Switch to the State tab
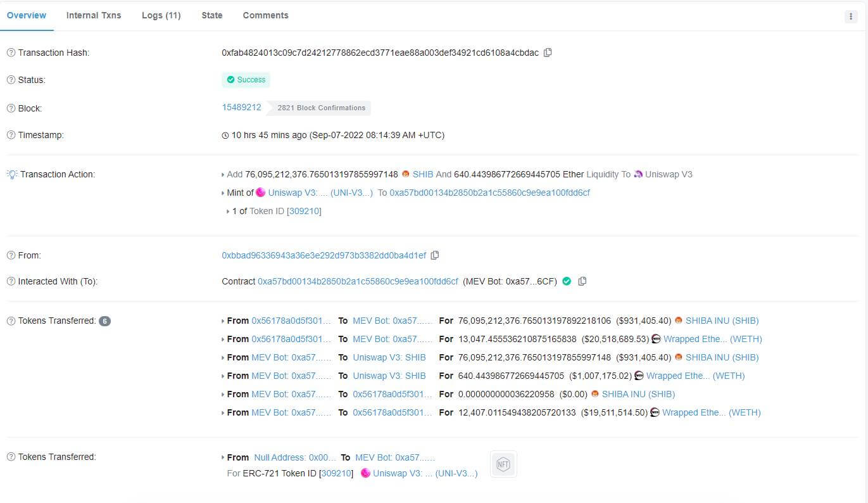This screenshot has height=503, width=868. tap(212, 15)
